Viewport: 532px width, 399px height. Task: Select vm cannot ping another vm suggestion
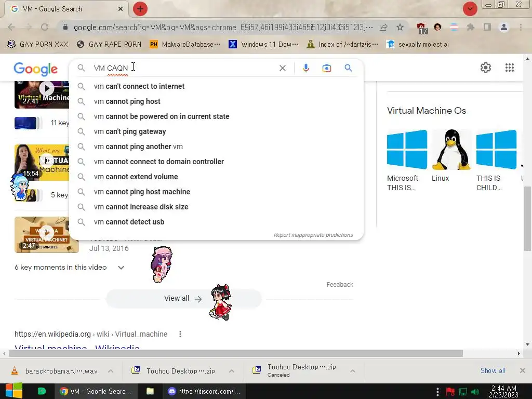click(x=216, y=147)
